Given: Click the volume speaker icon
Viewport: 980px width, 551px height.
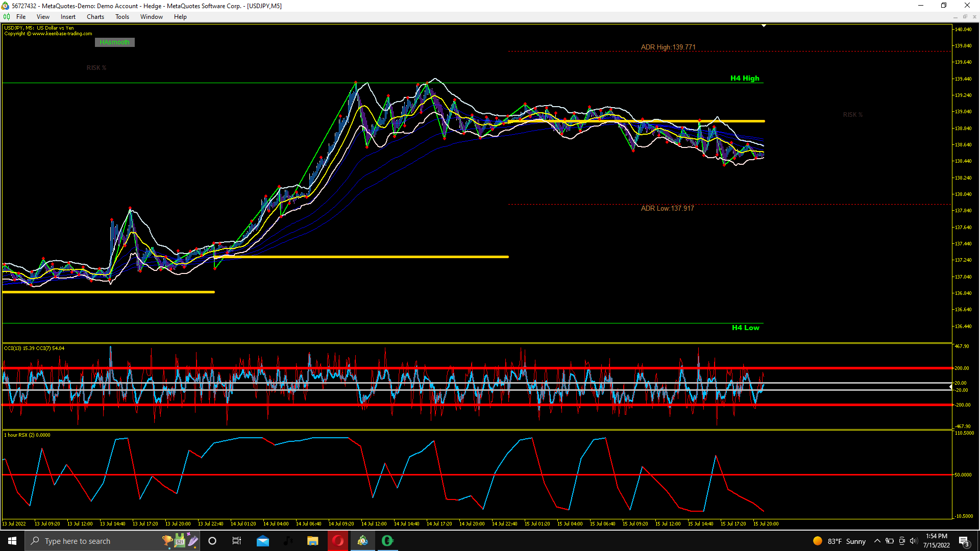Looking at the screenshot, I should coord(913,541).
